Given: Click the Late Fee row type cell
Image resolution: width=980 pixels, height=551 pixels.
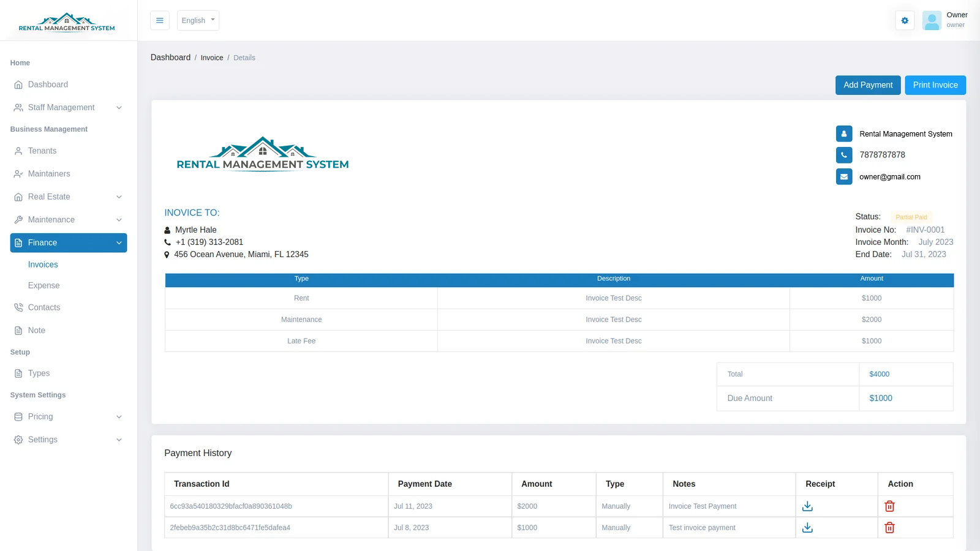Looking at the screenshot, I should [301, 341].
